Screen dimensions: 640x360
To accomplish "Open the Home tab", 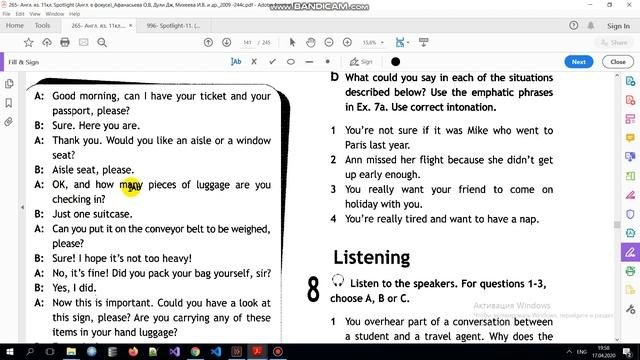I will (15, 25).
